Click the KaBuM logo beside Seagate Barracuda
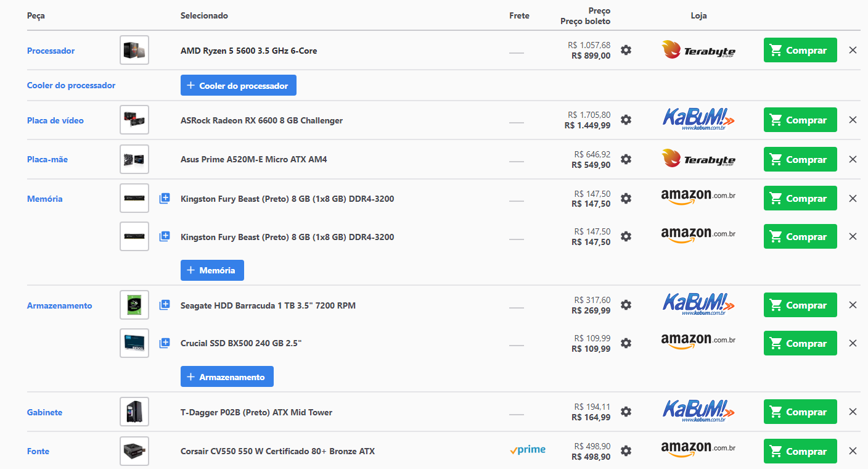Screen dimensions: 868x469 [x=698, y=304]
